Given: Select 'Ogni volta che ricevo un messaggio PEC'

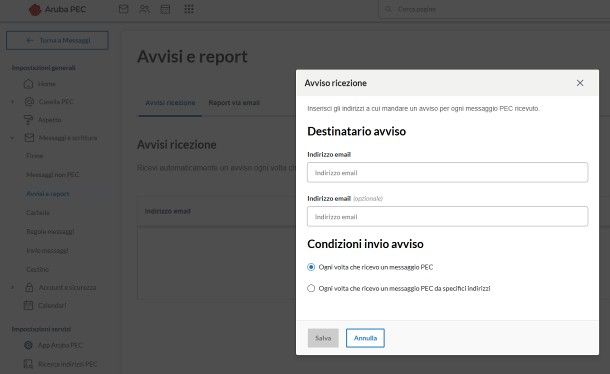Looking at the screenshot, I should 311,267.
